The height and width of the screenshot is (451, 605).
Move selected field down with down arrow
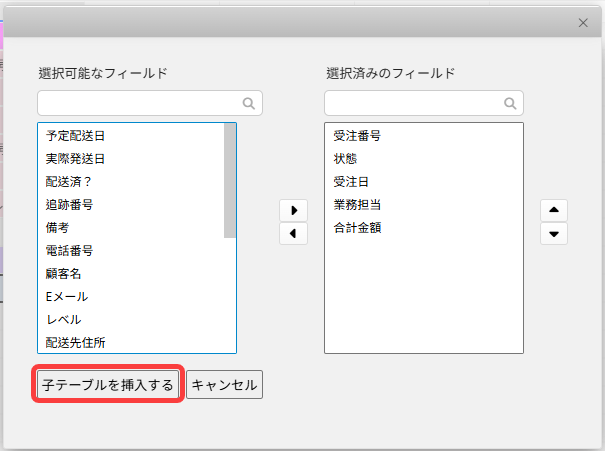(x=554, y=234)
